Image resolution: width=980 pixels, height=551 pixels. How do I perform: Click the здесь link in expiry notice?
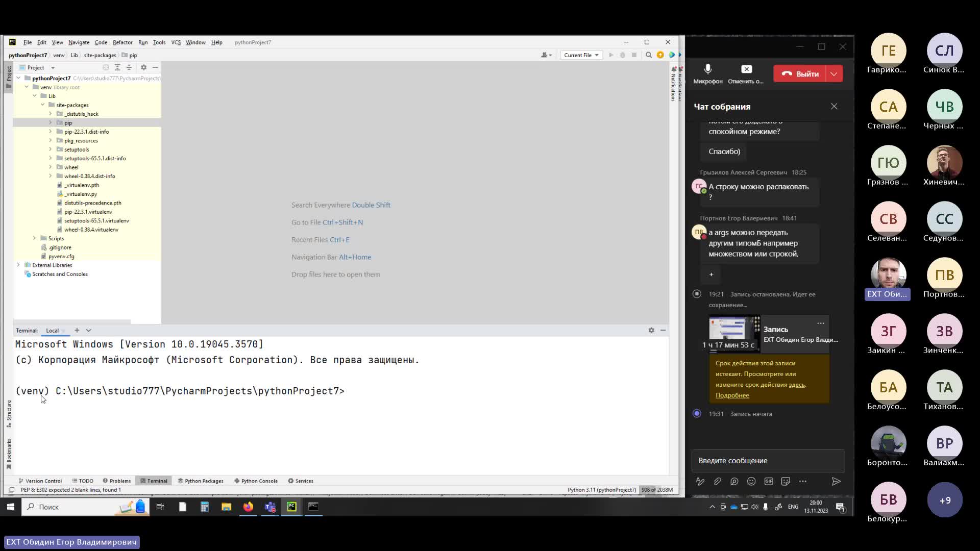pos(797,385)
